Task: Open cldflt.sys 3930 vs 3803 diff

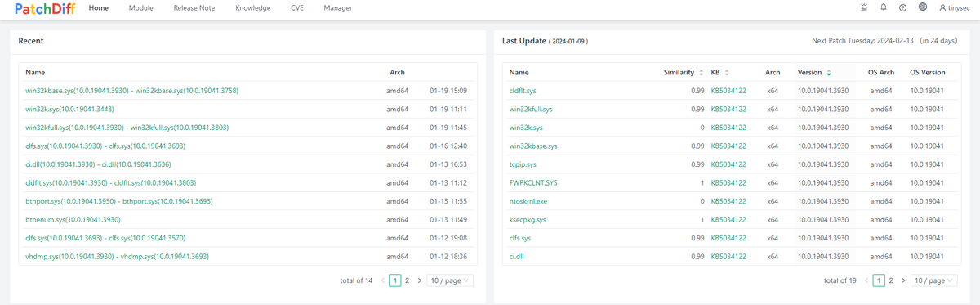Action: pos(111,182)
